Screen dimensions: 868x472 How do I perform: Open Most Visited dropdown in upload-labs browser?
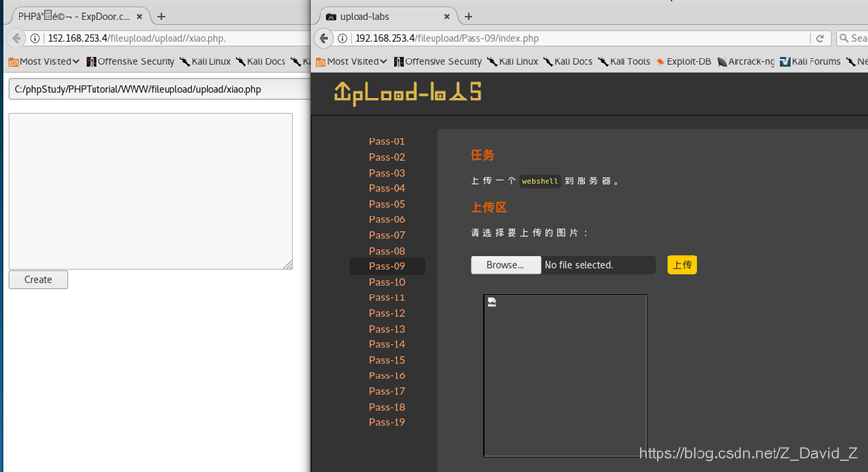point(351,61)
